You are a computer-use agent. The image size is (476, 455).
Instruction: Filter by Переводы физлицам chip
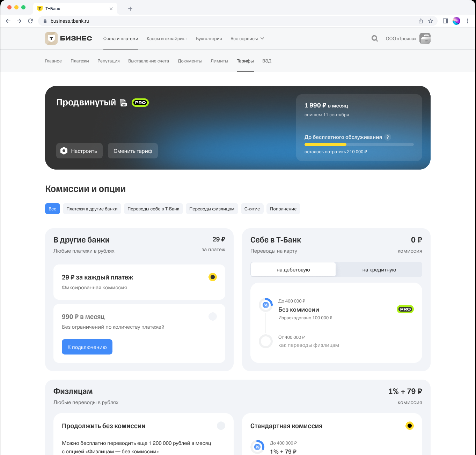pyautogui.click(x=212, y=209)
